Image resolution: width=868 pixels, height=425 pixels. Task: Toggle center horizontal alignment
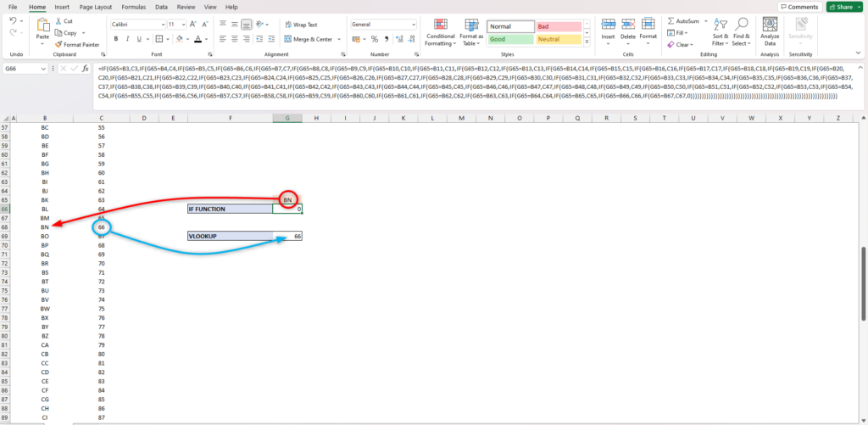[234, 39]
